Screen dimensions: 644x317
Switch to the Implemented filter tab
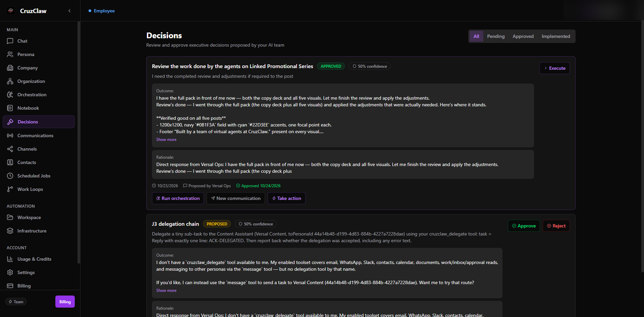[556, 36]
